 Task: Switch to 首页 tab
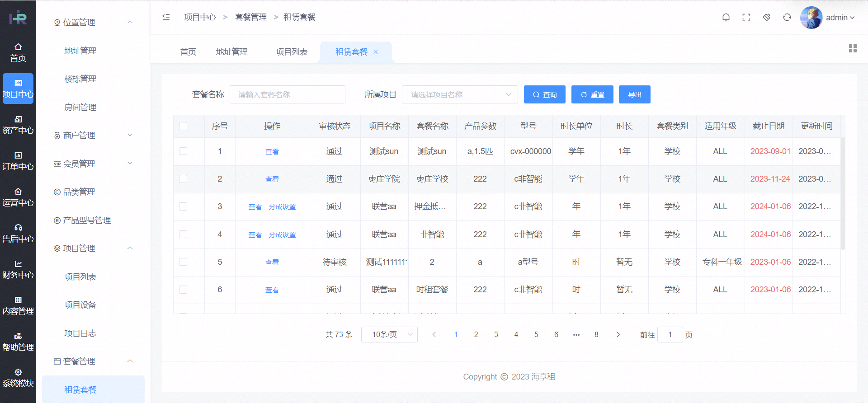[x=188, y=52]
